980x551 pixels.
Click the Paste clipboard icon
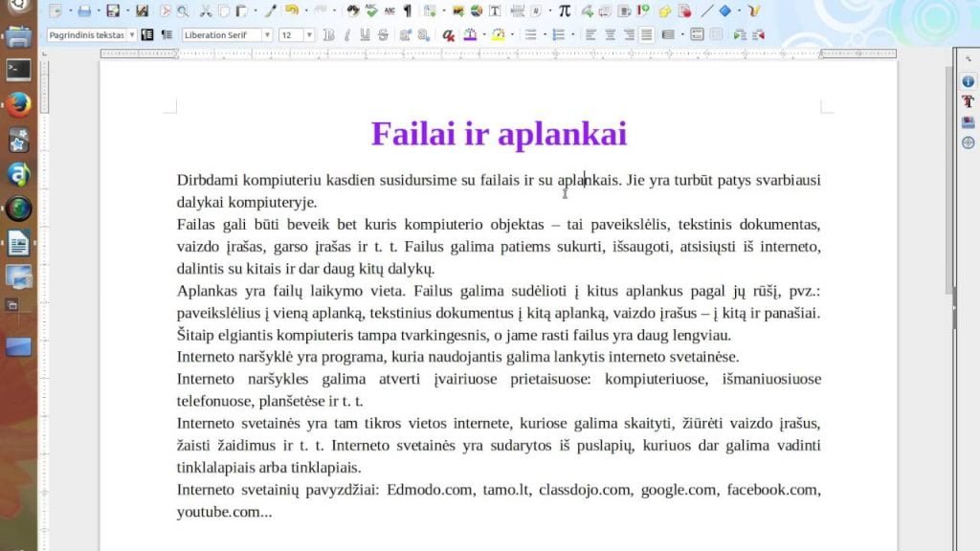click(241, 11)
